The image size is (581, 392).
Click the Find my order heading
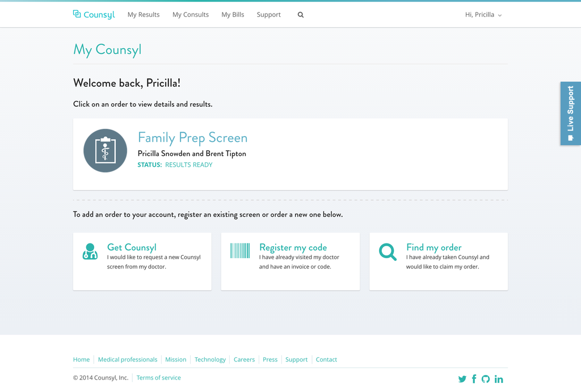pyautogui.click(x=434, y=247)
